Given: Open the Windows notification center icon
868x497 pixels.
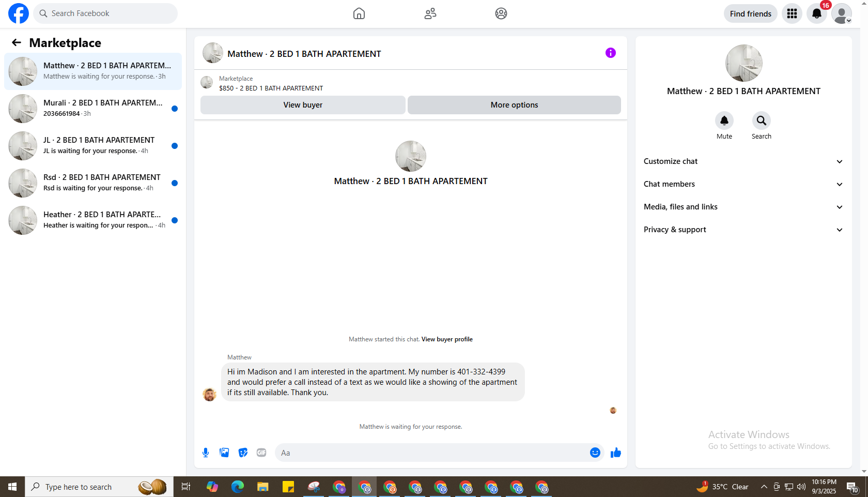Looking at the screenshot, I should (x=853, y=487).
